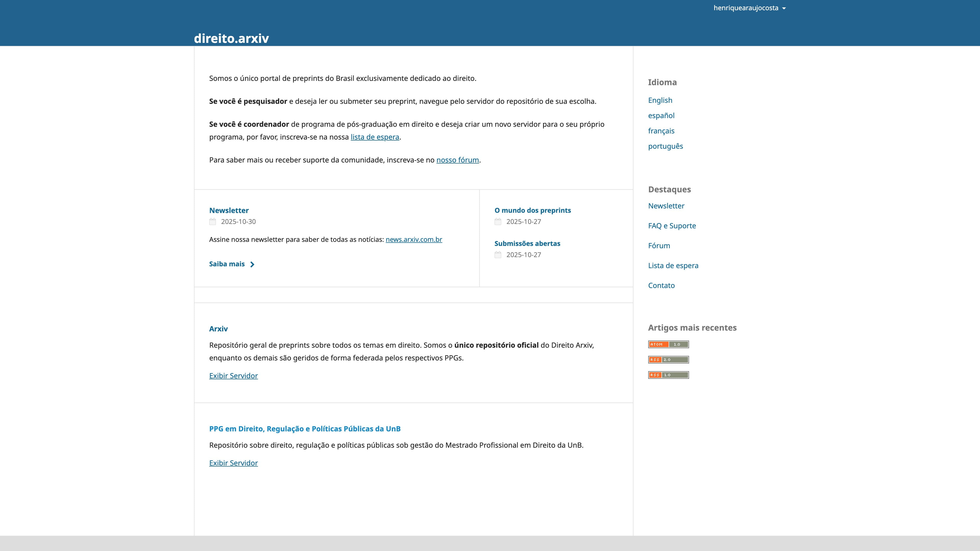Click Exibir Servidor under the Arxiv repository
The image size is (980, 551).
[x=233, y=375]
